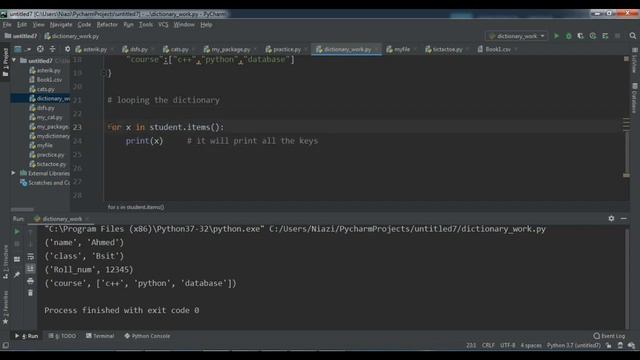Expand External Libraries node
This screenshot has width=640, height=360.
13,173
